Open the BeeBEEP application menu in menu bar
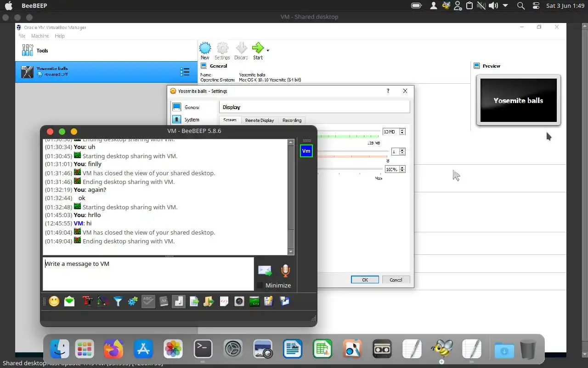 click(x=34, y=6)
